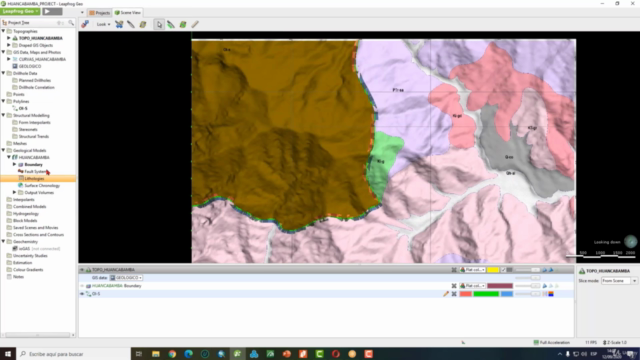The height and width of the screenshot is (360, 640).
Task: Expand the CURVAS_HUANCABAMBA node
Action: 9,59
